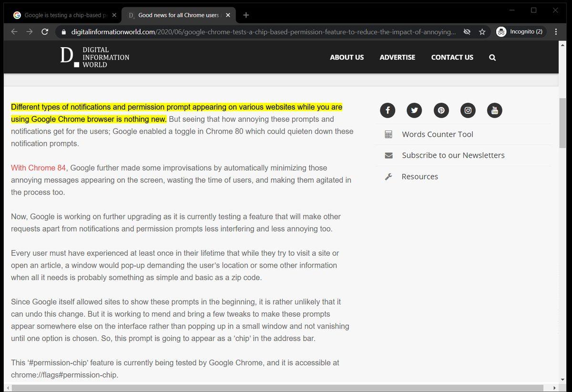Open the Incognito profile indicator

coord(520,32)
